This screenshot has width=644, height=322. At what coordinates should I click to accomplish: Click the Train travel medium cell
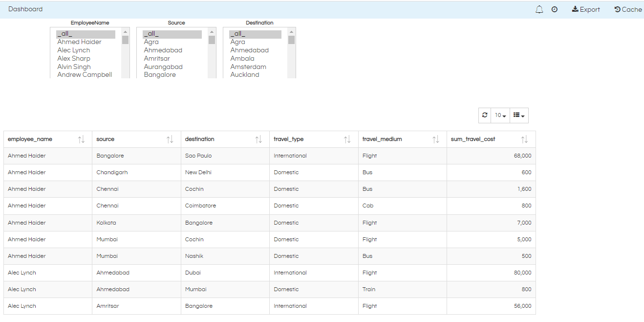[403, 289]
